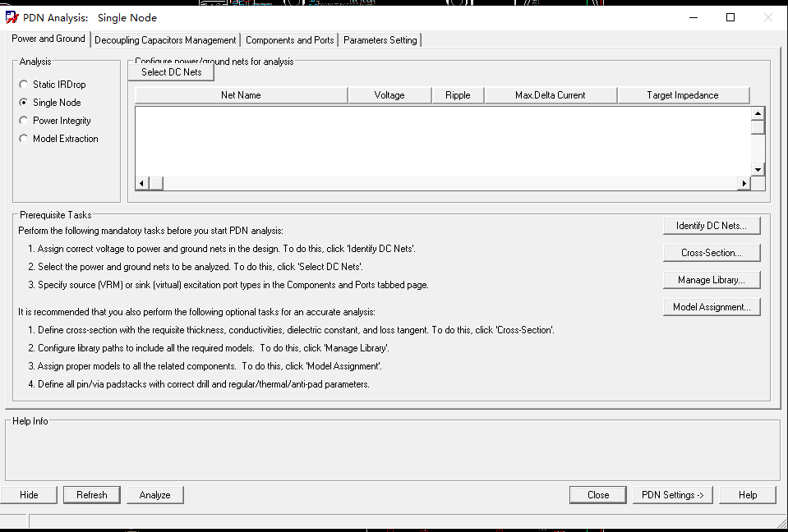
Task: Start analysis with the Analyze button
Action: click(154, 494)
